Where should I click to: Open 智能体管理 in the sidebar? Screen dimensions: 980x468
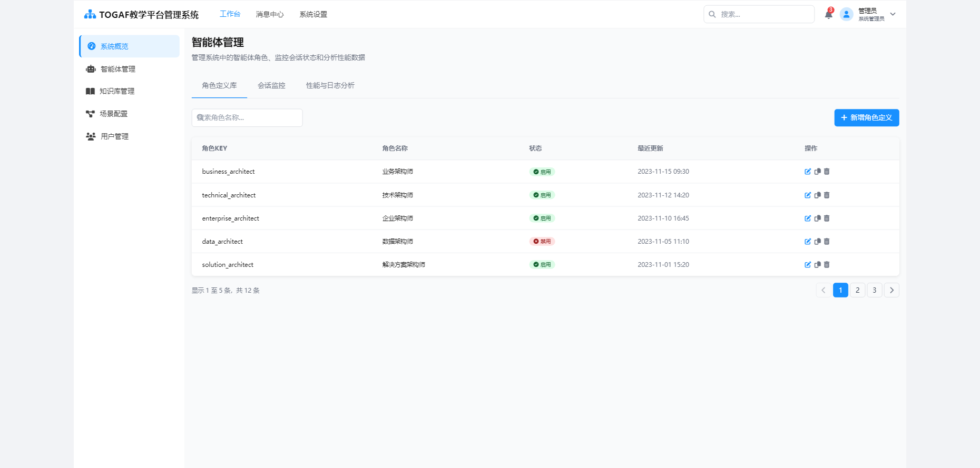pos(130,69)
